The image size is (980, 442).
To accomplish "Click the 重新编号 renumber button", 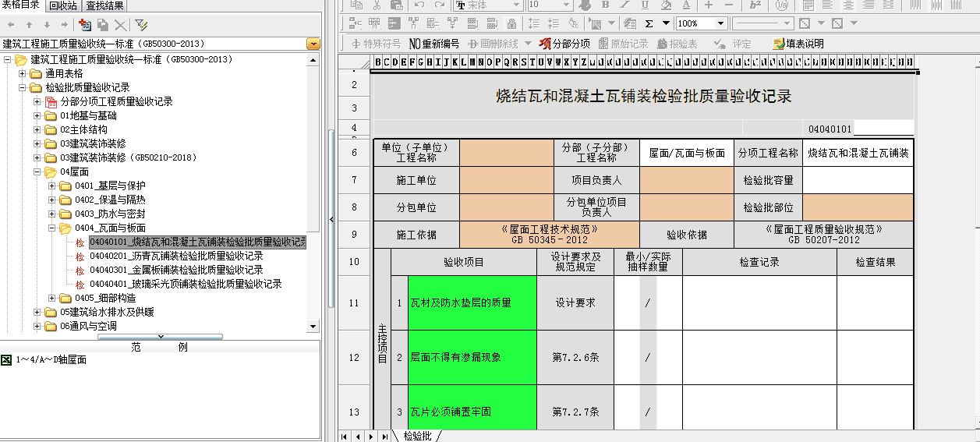I will tap(434, 44).
